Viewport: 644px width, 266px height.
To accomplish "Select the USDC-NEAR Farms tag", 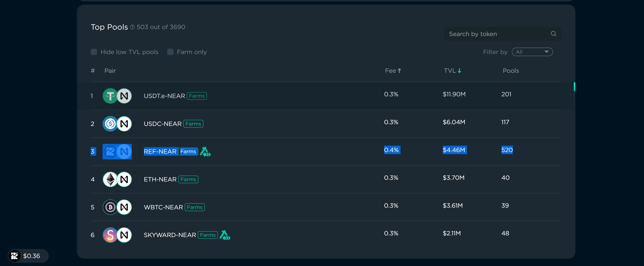I will [193, 123].
